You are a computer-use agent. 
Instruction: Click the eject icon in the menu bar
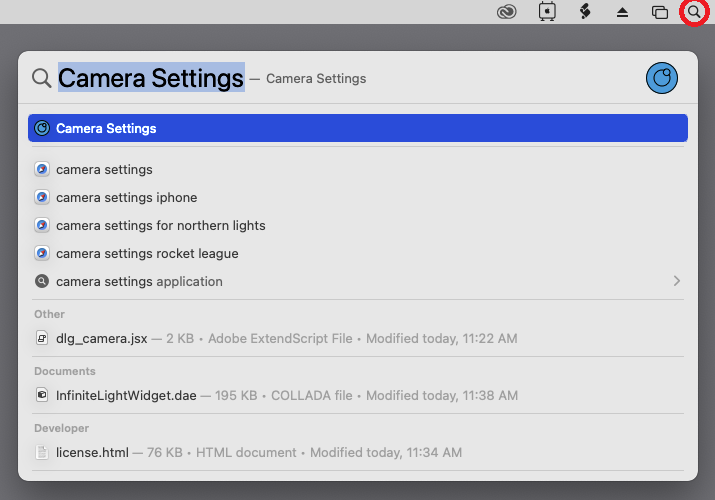[x=622, y=12]
